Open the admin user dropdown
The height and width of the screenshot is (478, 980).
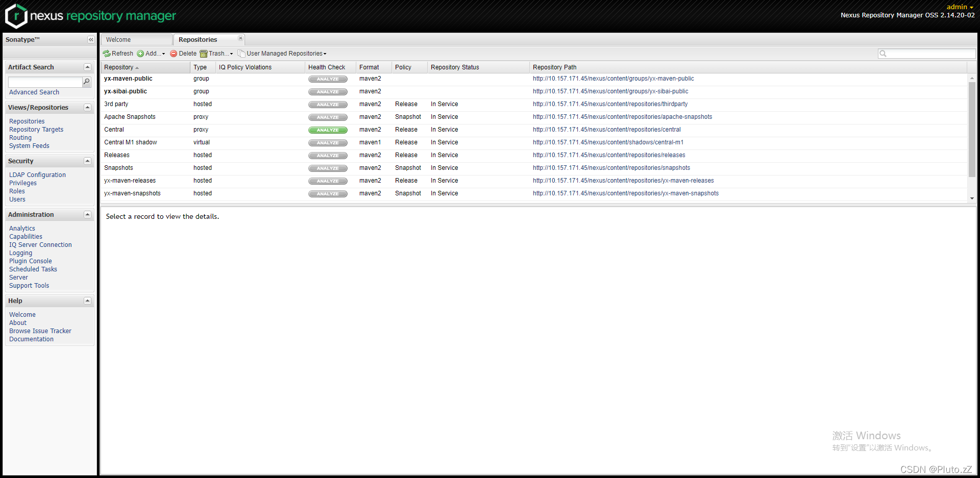[x=960, y=7]
